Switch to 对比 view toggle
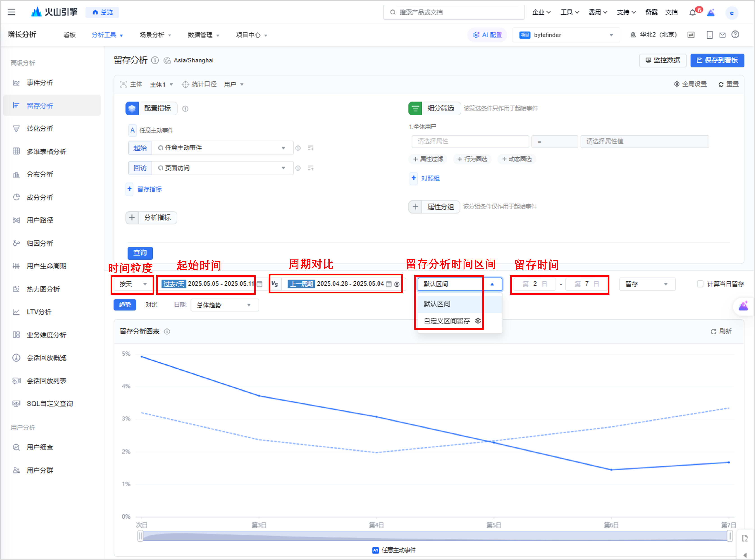 point(151,305)
